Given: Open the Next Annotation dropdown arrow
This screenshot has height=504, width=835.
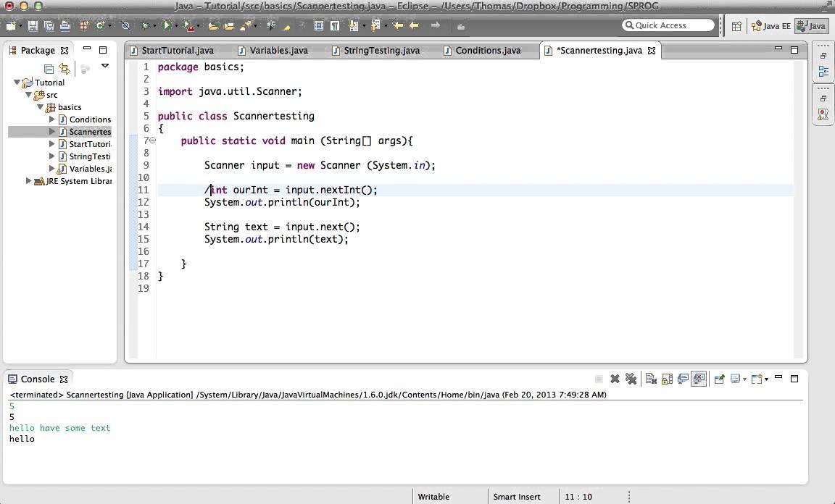Looking at the screenshot, I should [x=363, y=25].
